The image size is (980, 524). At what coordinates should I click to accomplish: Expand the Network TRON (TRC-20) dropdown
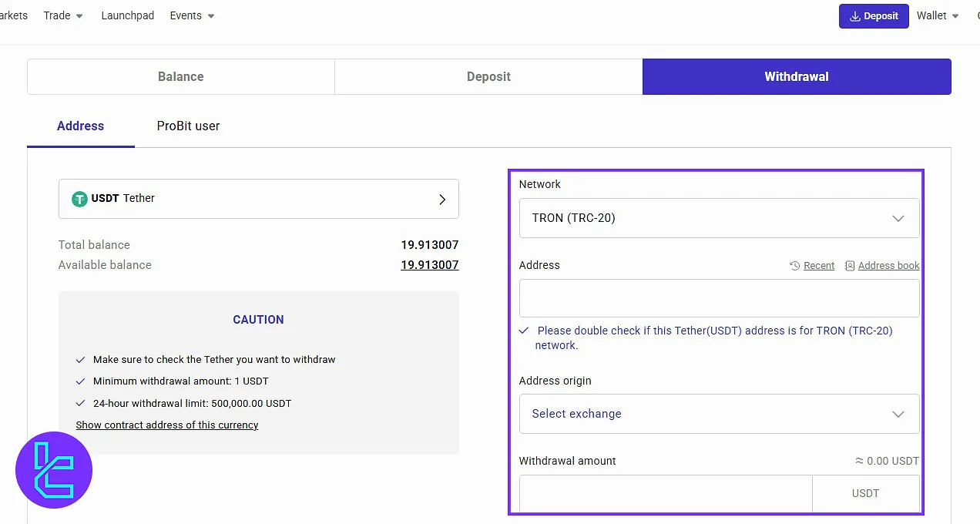click(x=719, y=218)
